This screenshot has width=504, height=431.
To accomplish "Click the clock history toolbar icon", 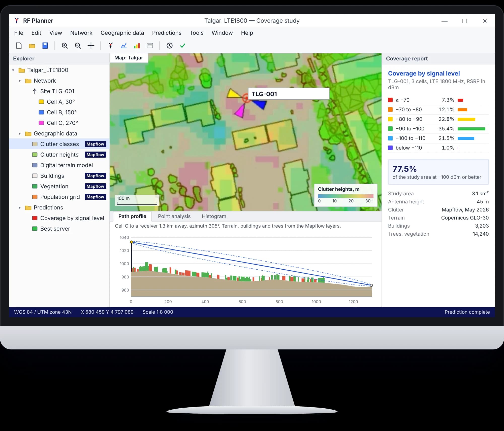I will [x=170, y=46].
